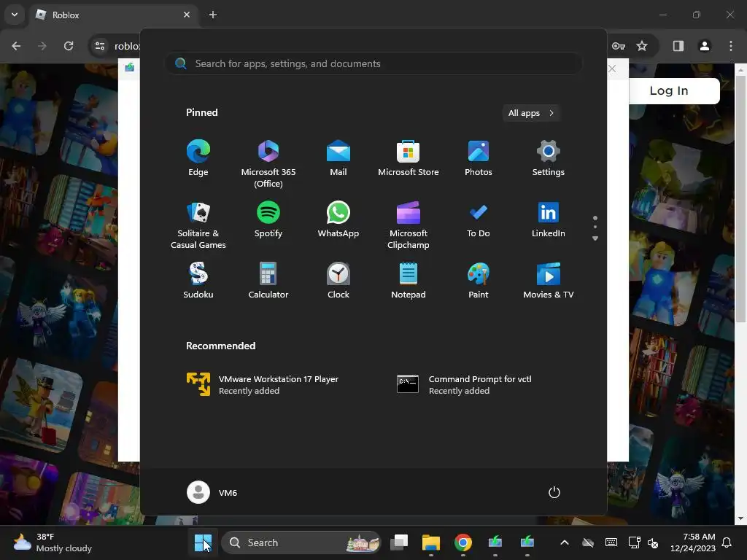Open the Mail app

coord(338,158)
